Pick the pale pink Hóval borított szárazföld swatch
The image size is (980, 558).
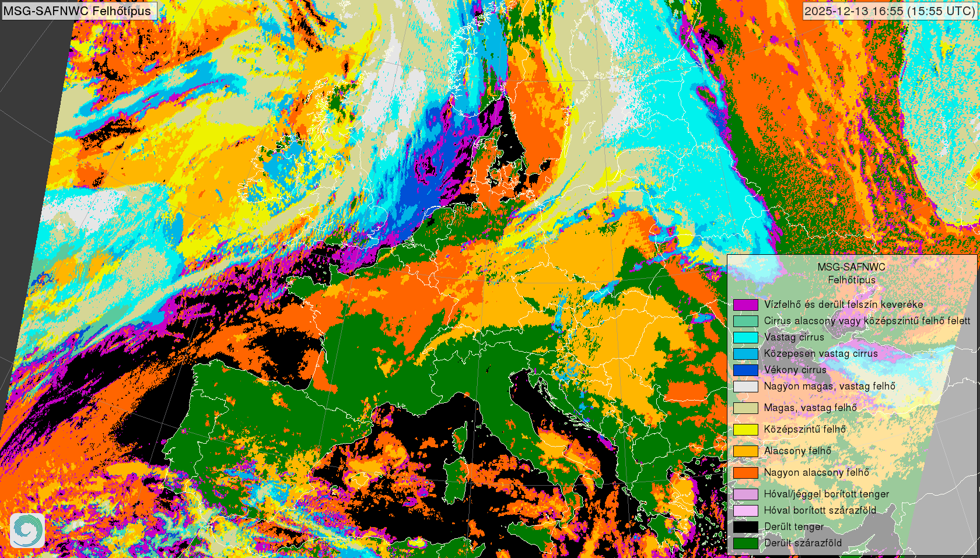point(745,510)
